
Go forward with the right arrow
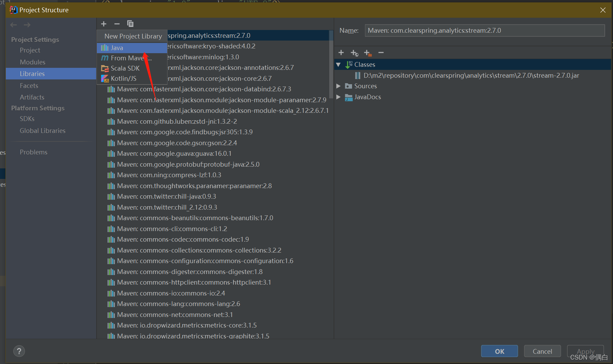(x=27, y=25)
